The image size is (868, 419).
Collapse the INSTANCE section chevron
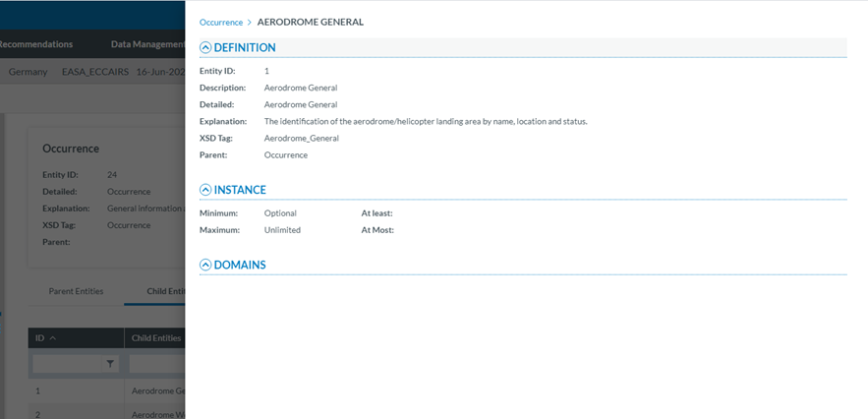[205, 190]
